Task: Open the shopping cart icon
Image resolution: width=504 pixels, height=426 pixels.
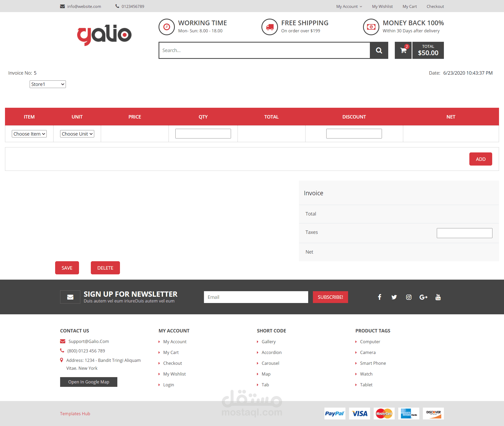Action: 403,50
